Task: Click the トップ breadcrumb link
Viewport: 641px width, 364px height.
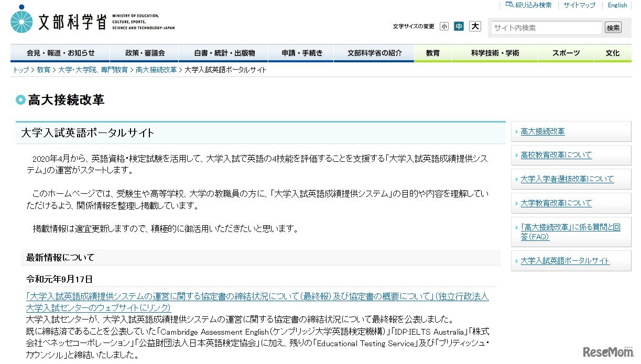Action: (x=20, y=69)
